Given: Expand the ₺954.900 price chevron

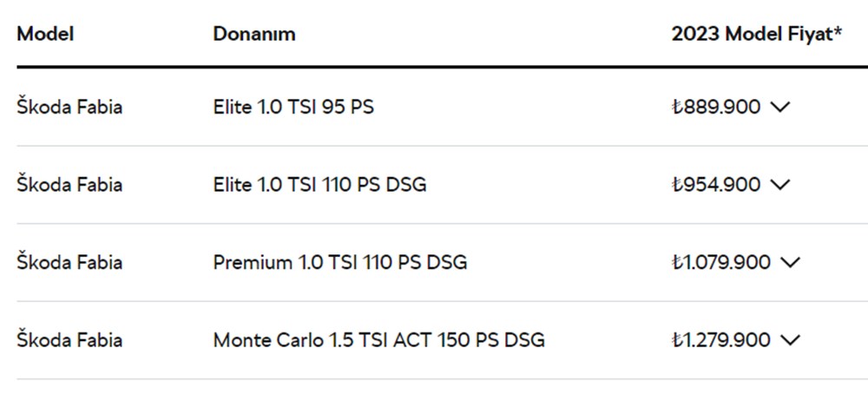Looking at the screenshot, I should [x=779, y=185].
